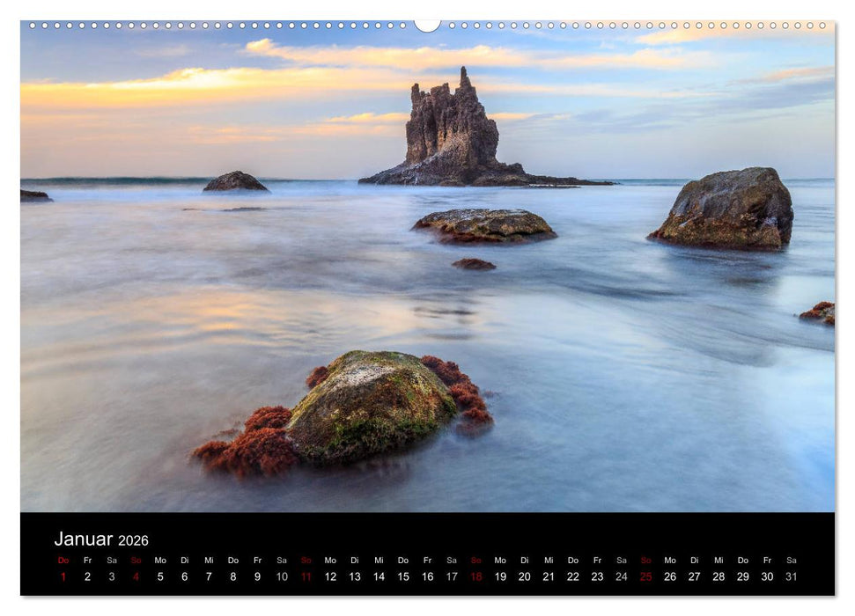
Task: Click the final date 31
Action: coord(789,576)
